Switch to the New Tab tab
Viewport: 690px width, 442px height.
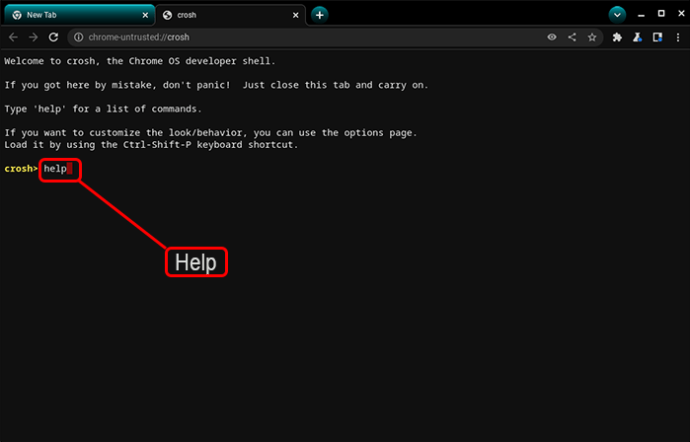pos(60,15)
